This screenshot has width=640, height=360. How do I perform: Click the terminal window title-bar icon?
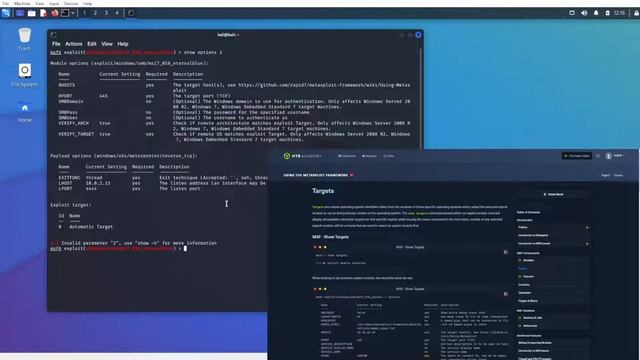(x=53, y=35)
